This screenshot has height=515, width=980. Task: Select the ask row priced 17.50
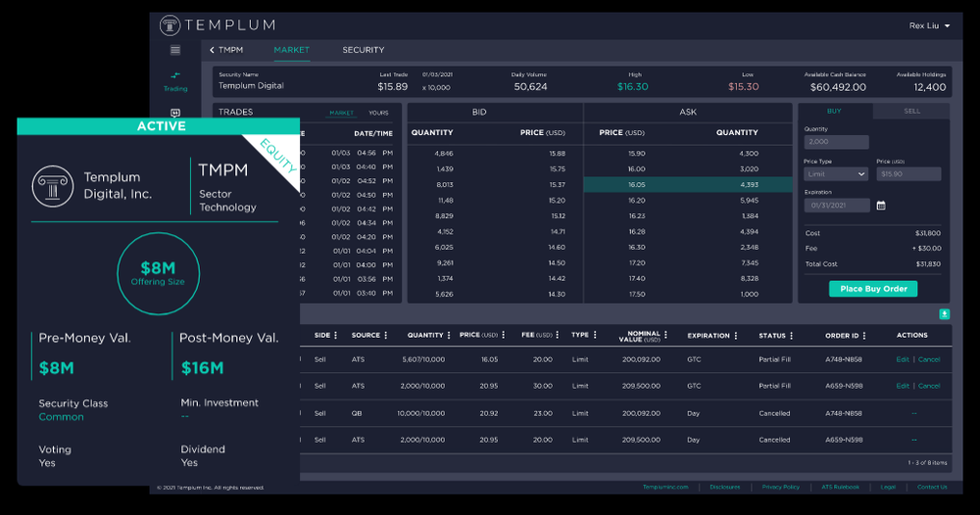point(688,294)
